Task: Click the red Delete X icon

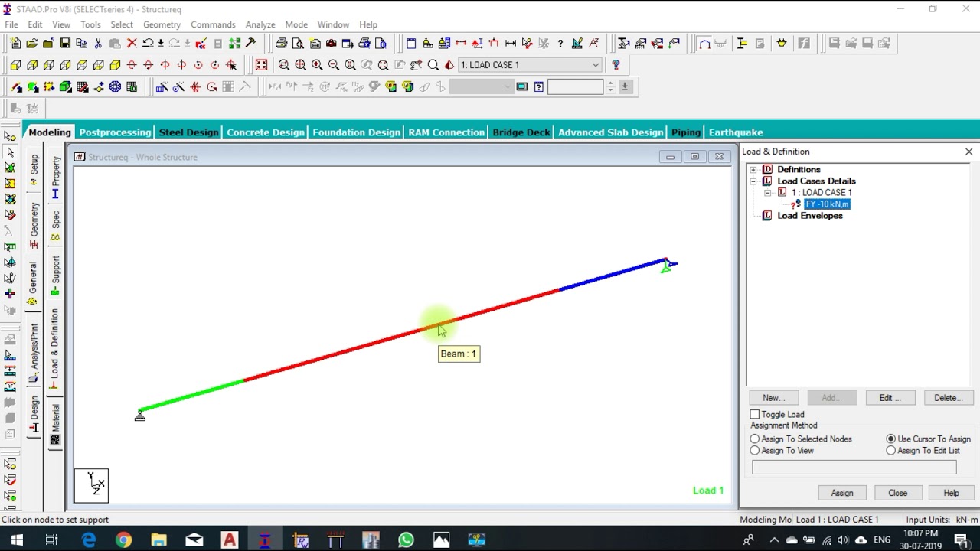Action: (x=132, y=44)
